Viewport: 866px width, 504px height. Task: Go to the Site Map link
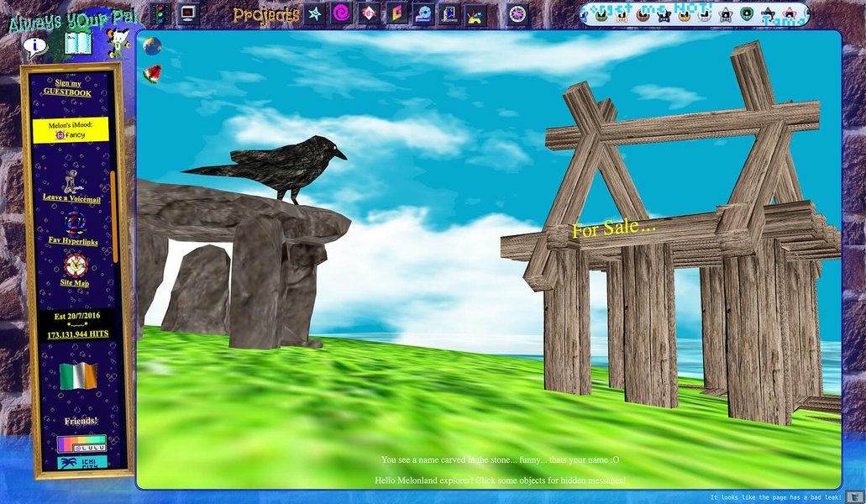[75, 283]
